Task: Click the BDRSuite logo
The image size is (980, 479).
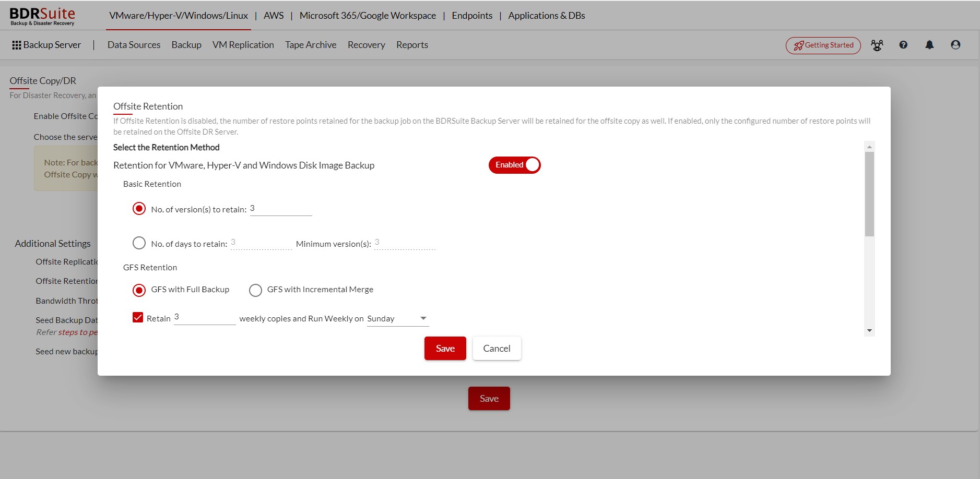Action: (x=42, y=16)
